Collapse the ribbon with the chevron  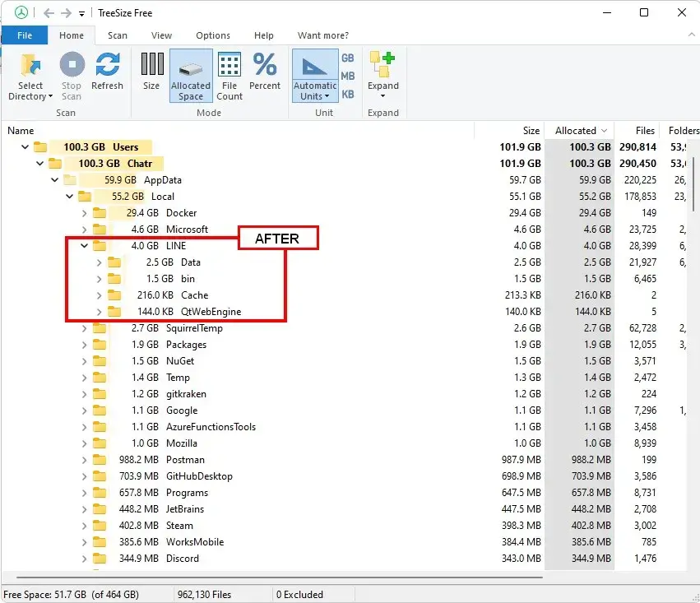[691, 35]
